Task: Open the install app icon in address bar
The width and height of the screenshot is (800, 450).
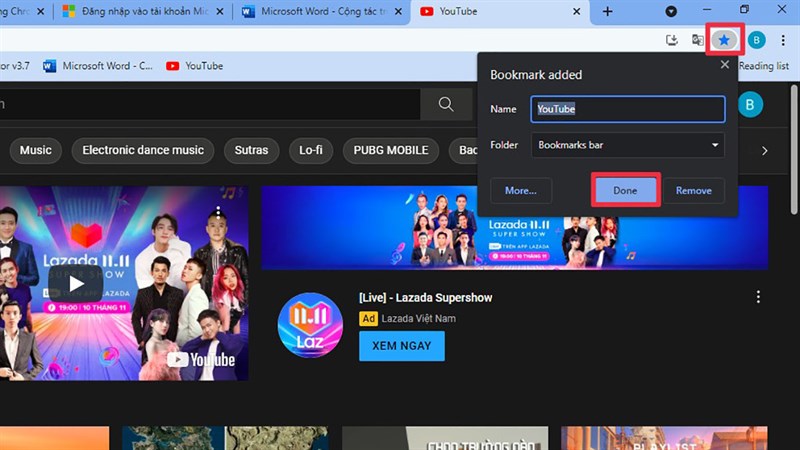Action: point(672,40)
